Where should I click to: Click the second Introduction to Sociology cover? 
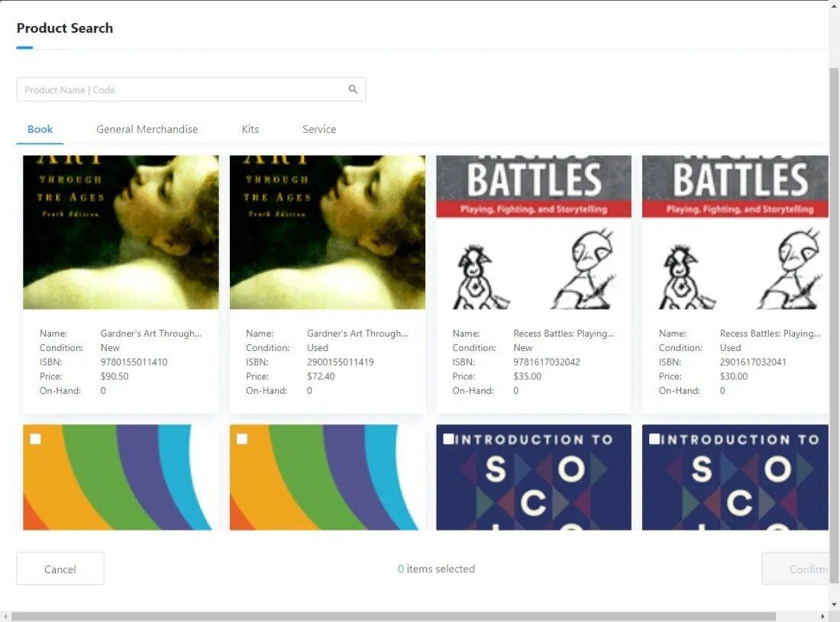tap(735, 477)
